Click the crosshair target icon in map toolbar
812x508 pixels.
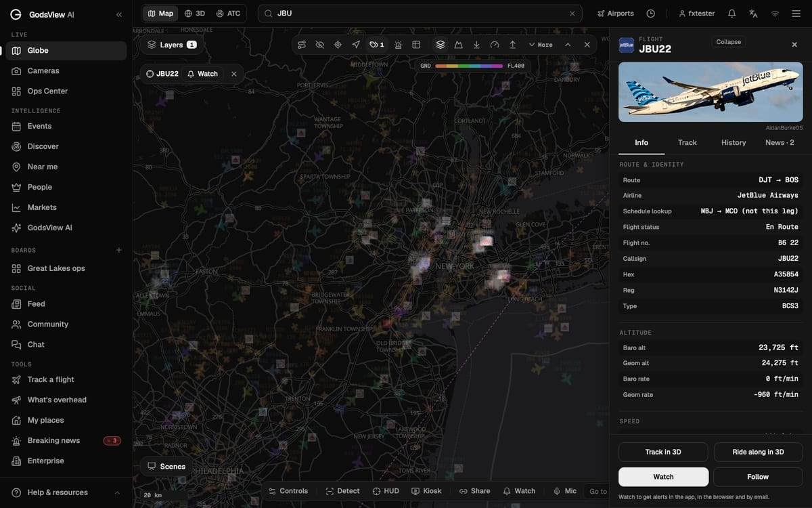click(x=338, y=45)
